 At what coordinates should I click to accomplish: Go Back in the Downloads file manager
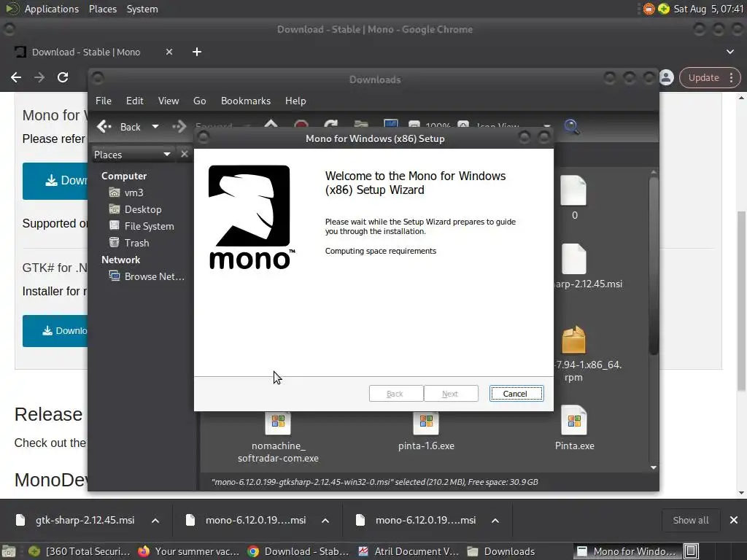tap(120, 127)
